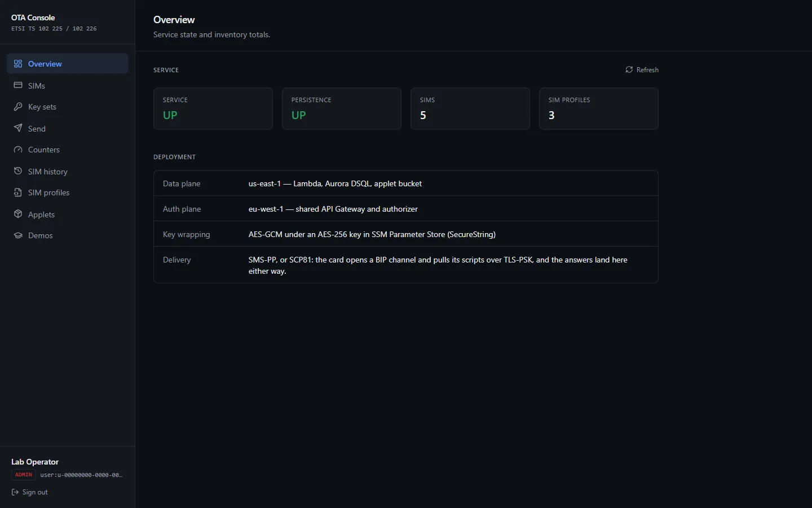Image resolution: width=812 pixels, height=508 pixels.
Task: Open the Overview page
Action: [x=68, y=64]
